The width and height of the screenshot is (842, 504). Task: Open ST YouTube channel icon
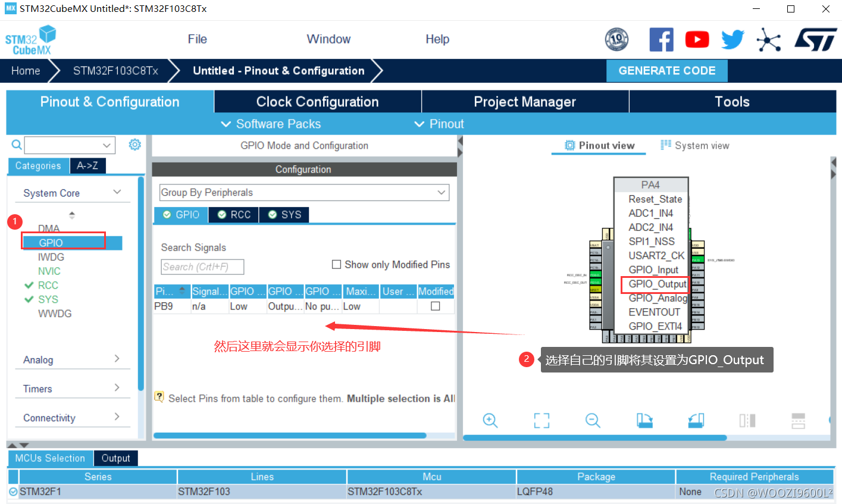(697, 40)
